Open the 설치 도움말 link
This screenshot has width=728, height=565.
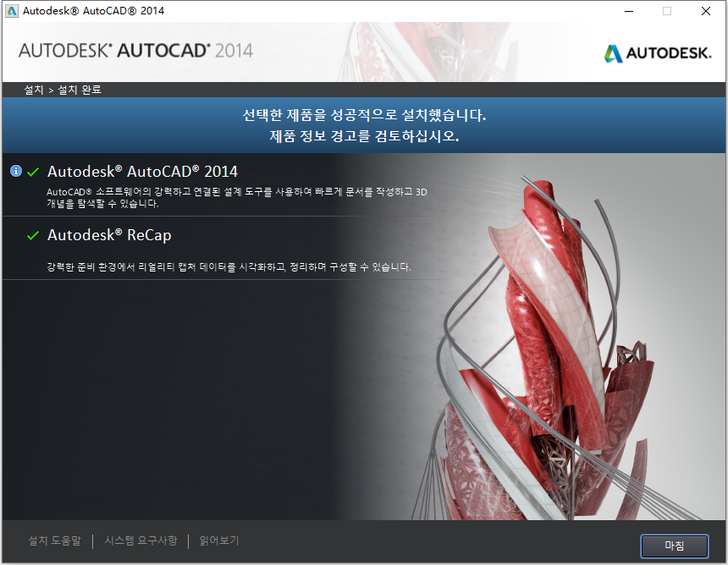pos(54,540)
